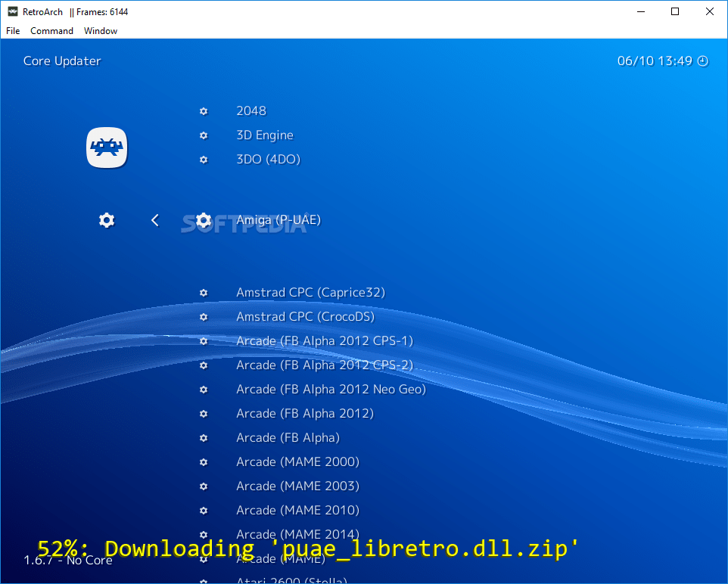Click the 1.6.7 - No Core version text
Screen dimensions: 728x584
pos(68,561)
